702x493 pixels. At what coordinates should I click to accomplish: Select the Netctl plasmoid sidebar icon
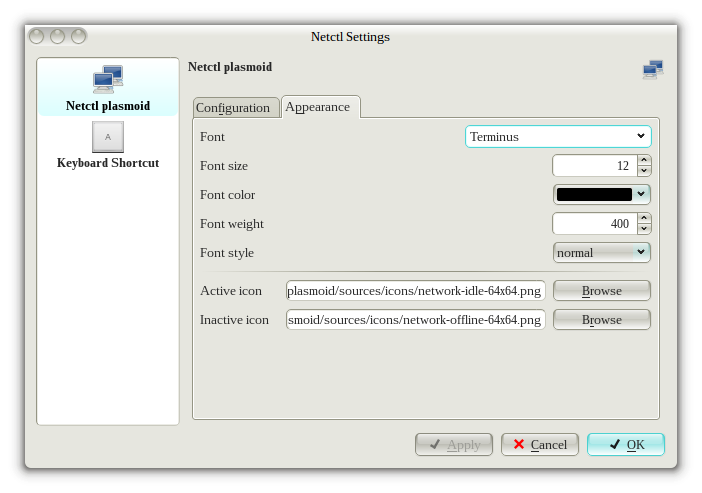[x=107, y=80]
